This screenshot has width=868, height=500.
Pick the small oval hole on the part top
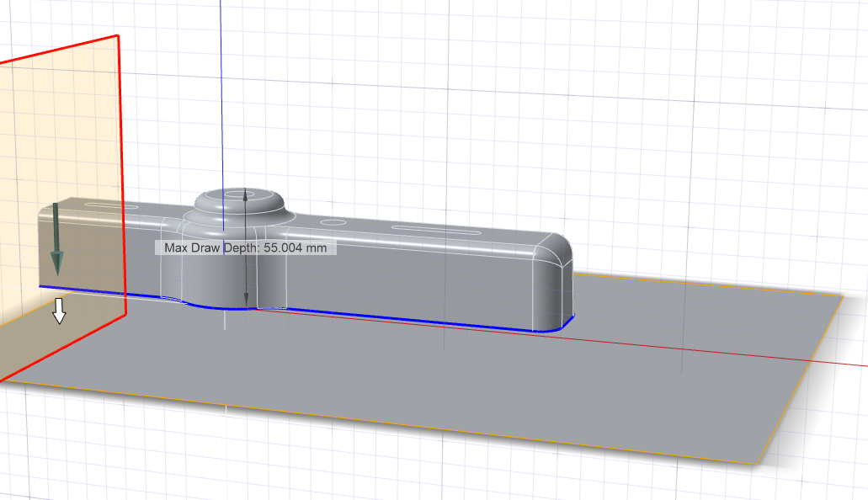332,222
